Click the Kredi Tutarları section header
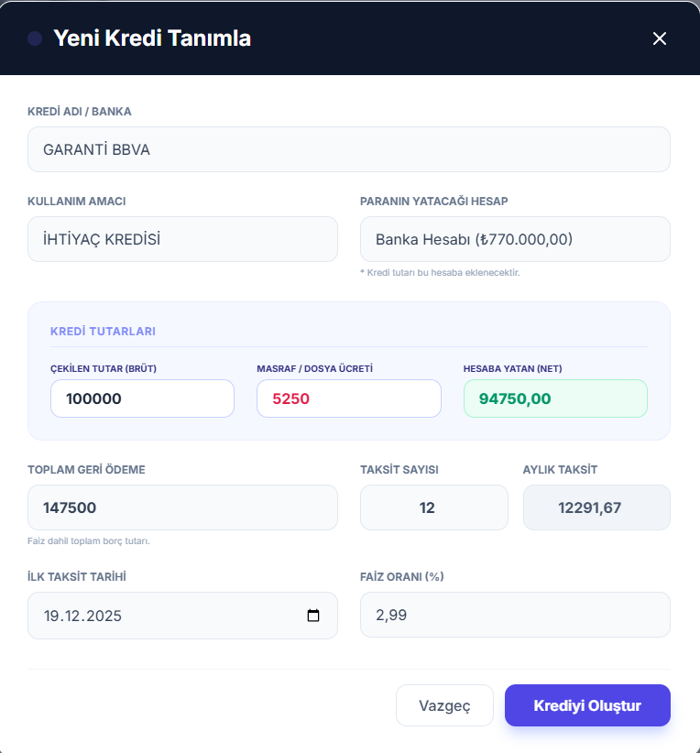 [x=103, y=331]
